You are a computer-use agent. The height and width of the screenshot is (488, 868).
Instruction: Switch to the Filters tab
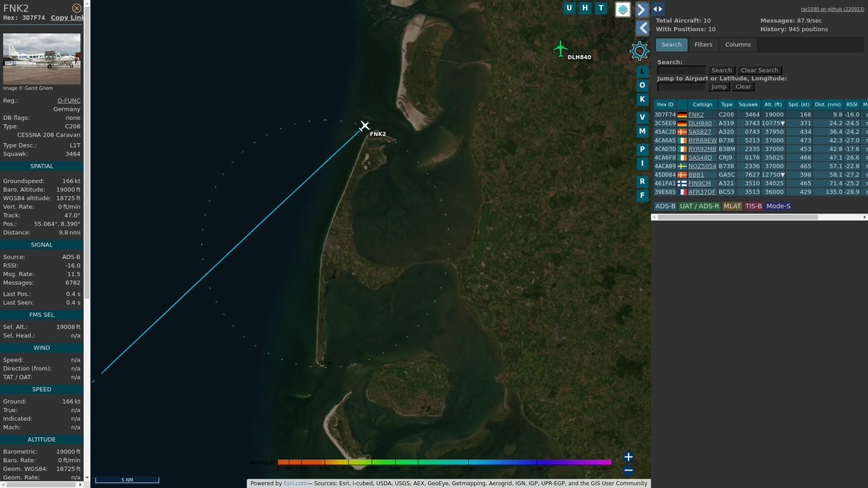(703, 45)
